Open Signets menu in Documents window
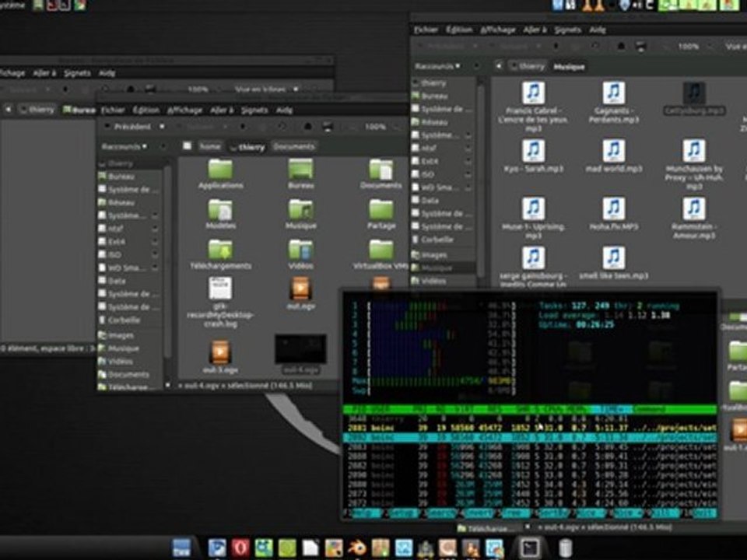747x560 pixels. pyautogui.click(x=254, y=110)
